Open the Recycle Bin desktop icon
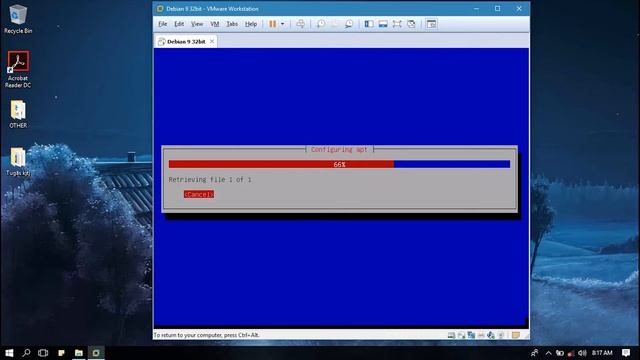This screenshot has height=360, width=640. coord(18,19)
